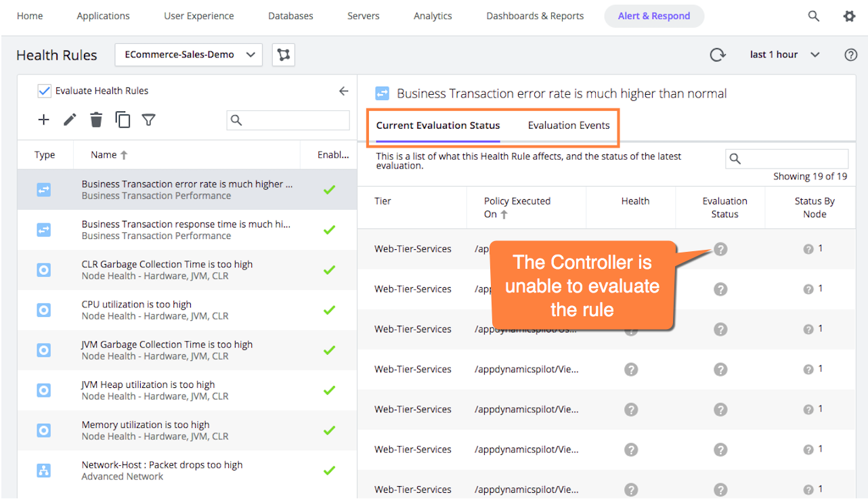The width and height of the screenshot is (868, 499).
Task: Open Dashboards & Reports menu
Action: point(535,16)
